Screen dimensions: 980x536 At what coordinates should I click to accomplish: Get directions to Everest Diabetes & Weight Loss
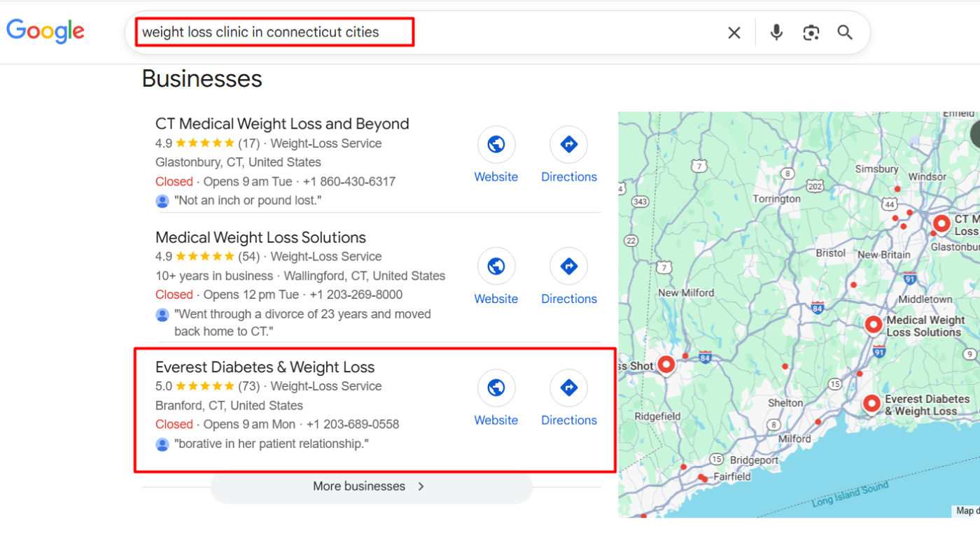click(x=569, y=388)
